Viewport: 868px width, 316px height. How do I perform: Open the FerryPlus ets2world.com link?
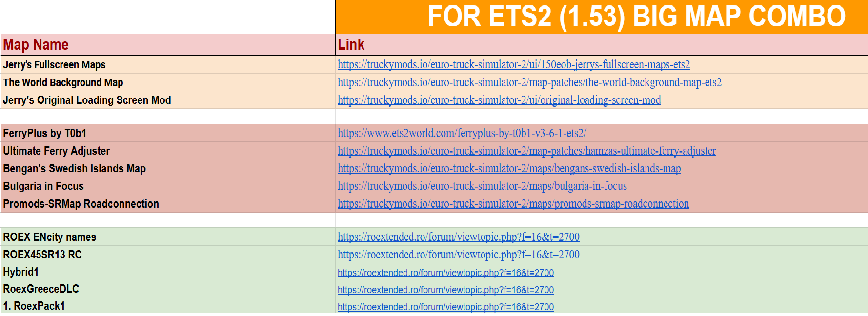[462, 133]
